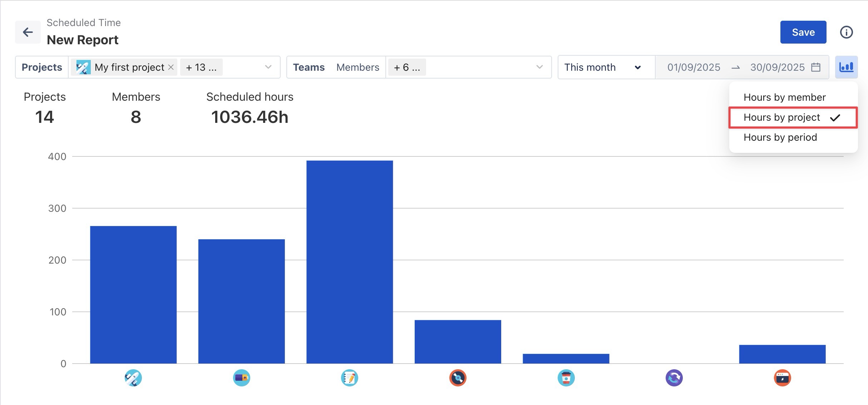Select Hours by member option
Screen dimensions: 868x405
pyautogui.click(x=784, y=97)
